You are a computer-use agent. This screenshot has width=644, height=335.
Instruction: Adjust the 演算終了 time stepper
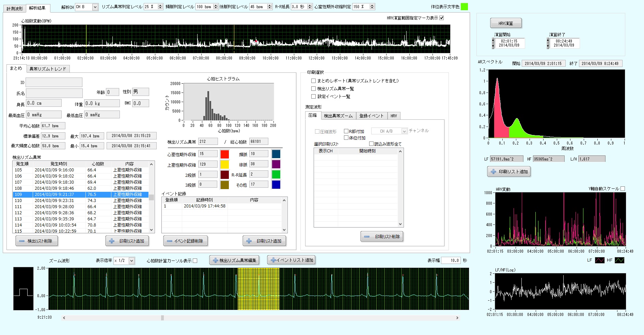coord(548,43)
